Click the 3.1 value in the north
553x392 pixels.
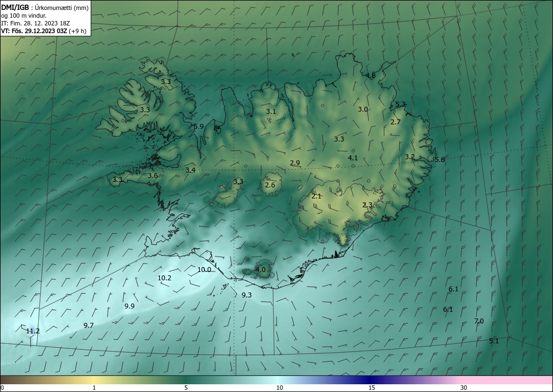tap(271, 111)
